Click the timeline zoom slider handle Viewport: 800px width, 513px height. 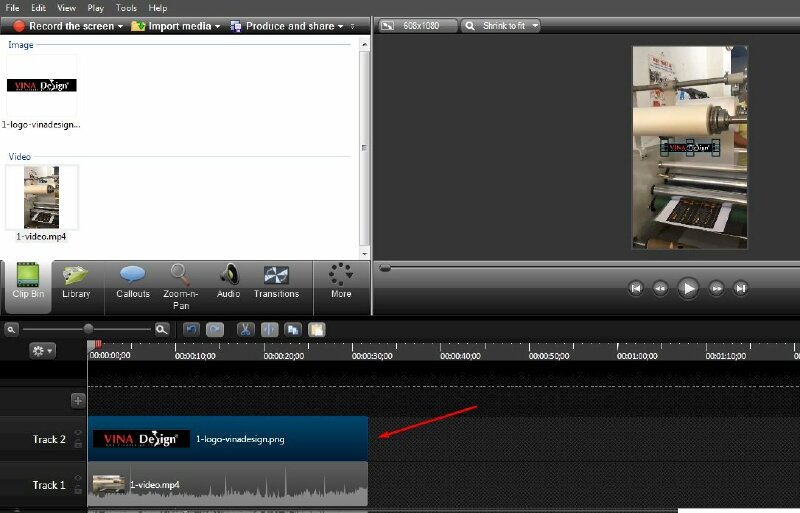click(88, 329)
